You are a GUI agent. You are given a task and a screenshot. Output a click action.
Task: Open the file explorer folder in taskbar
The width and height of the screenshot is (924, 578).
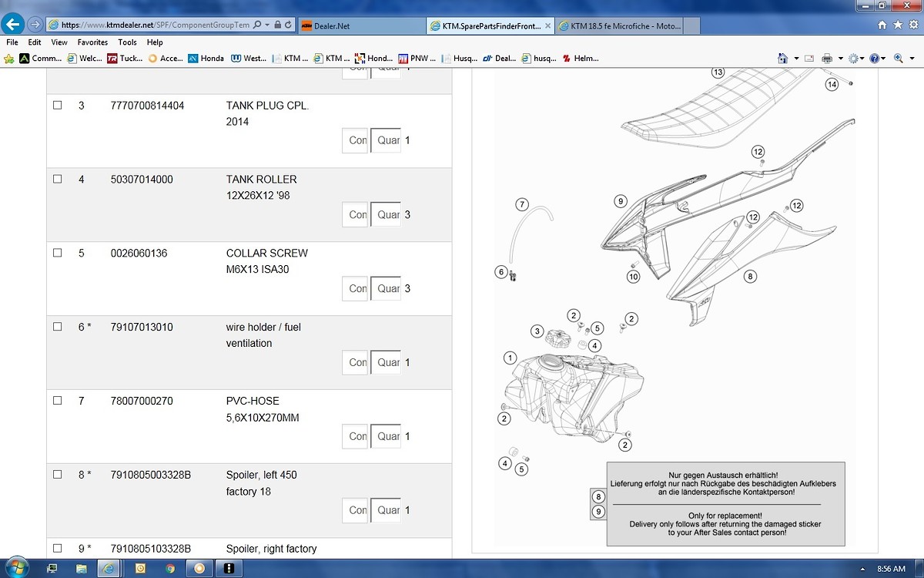point(82,568)
